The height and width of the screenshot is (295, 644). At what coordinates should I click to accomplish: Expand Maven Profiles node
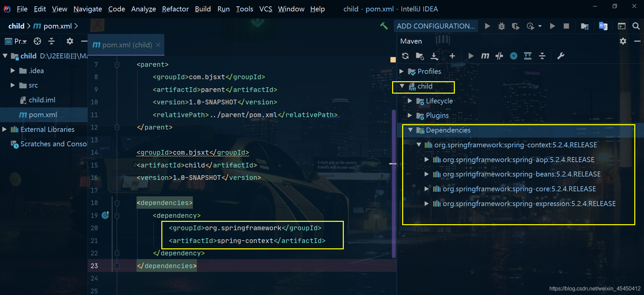[x=401, y=71]
